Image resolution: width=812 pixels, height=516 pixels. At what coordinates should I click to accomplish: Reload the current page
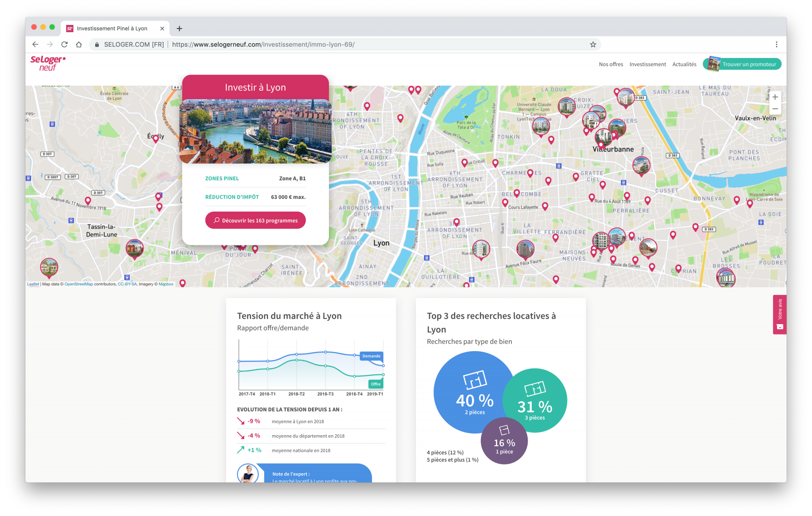[x=64, y=44]
